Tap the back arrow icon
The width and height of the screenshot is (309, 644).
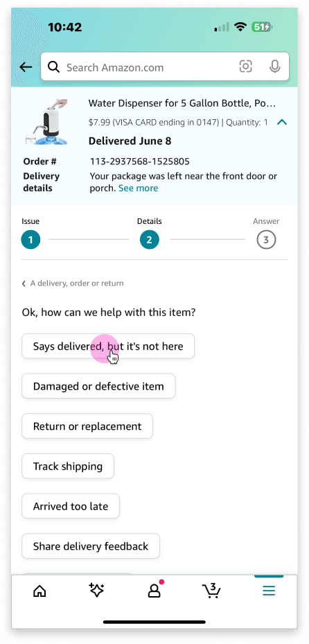pos(26,67)
